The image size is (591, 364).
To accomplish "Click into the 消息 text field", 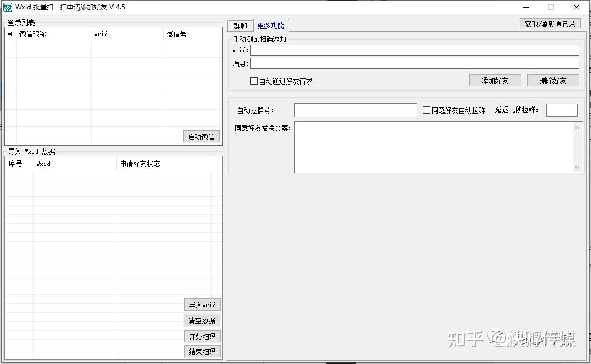I will point(415,63).
